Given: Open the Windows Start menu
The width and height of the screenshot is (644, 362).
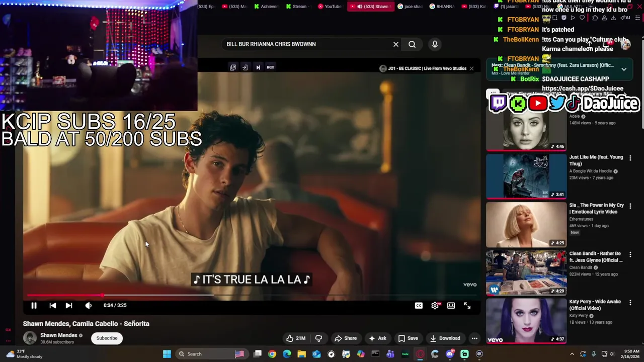Looking at the screenshot, I should click(x=167, y=354).
